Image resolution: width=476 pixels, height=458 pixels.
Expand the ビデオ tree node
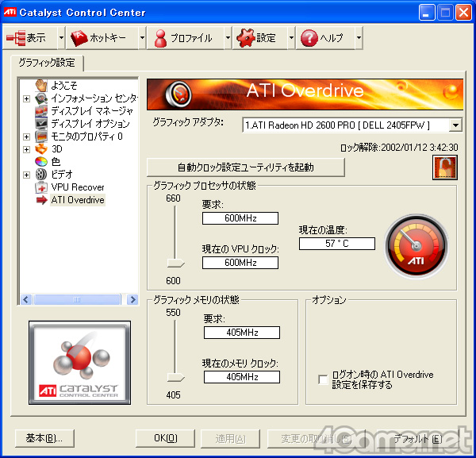[26, 175]
